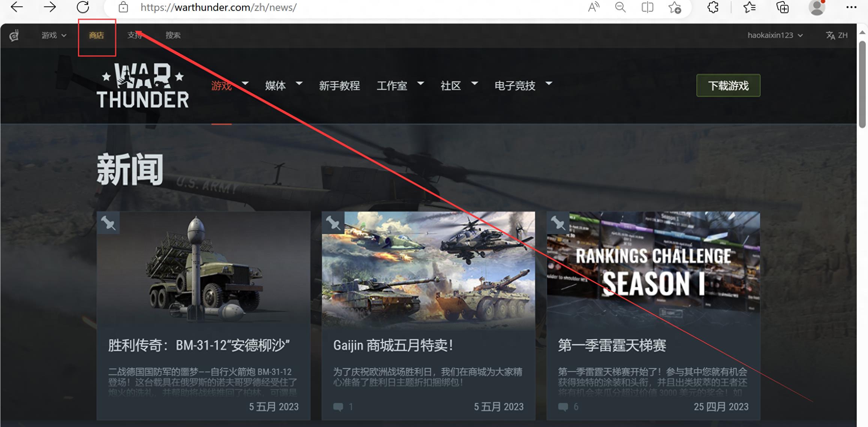This screenshot has width=868, height=427.
Task: Expand the arrow next to 媒体
Action: (x=299, y=83)
